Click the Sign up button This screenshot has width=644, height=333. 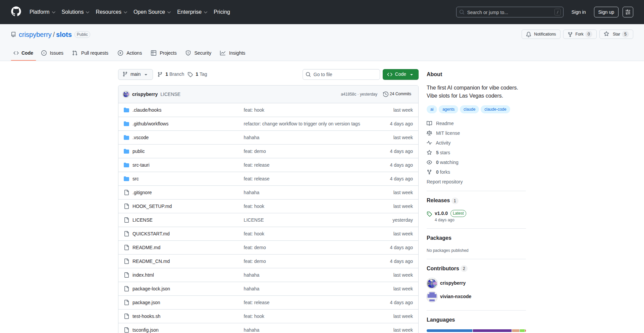pyautogui.click(x=606, y=12)
